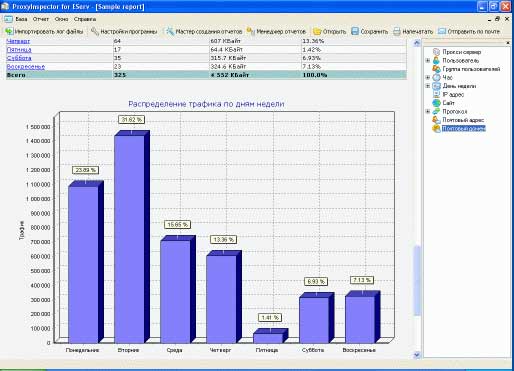Viewport: 514px width, 371px height.
Task: Select the Почтовый адрес icon
Action: pos(436,120)
